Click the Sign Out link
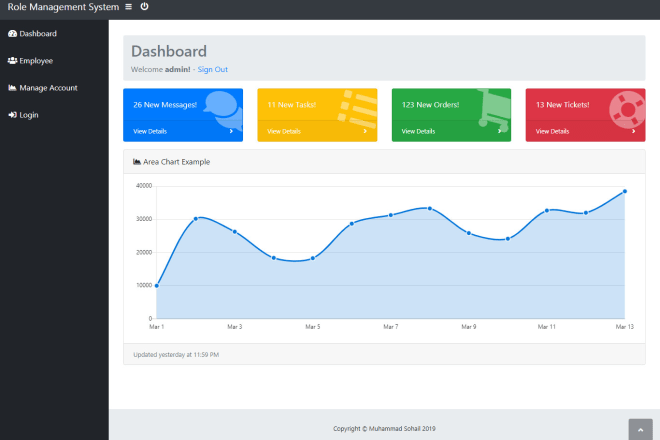 click(x=213, y=69)
